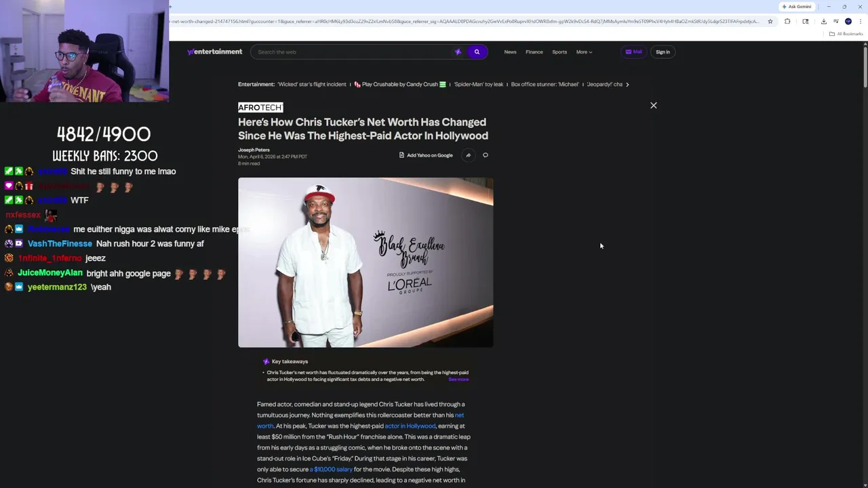Viewport: 868px width, 488px height.
Task: Click JuiceMoneyAlan username in chat
Action: point(50,272)
